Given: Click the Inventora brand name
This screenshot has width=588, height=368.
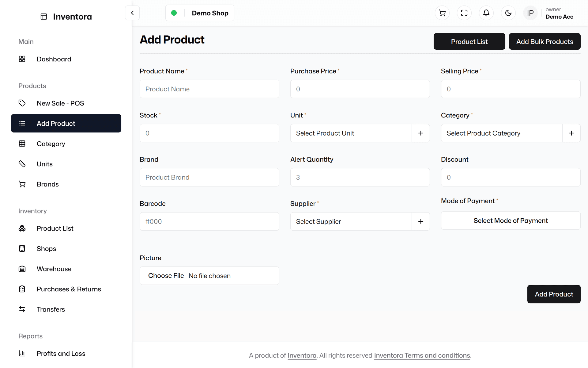Looking at the screenshot, I should click(72, 17).
